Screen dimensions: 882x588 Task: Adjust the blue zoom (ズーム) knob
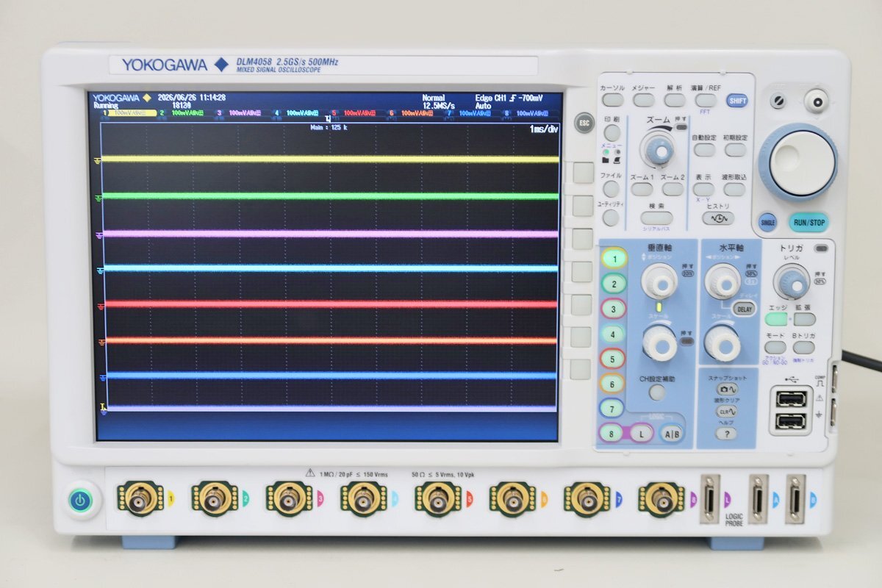[x=658, y=149]
